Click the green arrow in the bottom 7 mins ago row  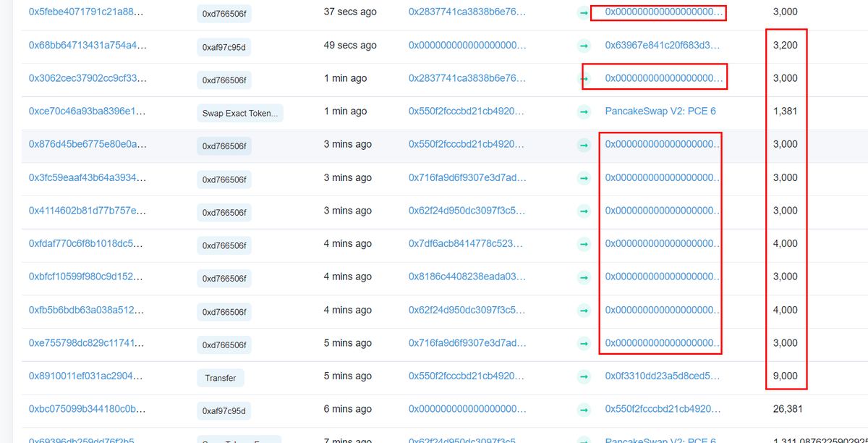pos(584,439)
